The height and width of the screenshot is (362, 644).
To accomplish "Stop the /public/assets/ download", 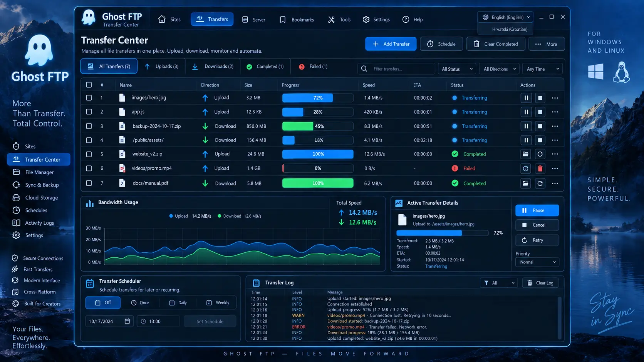I will pyautogui.click(x=540, y=140).
